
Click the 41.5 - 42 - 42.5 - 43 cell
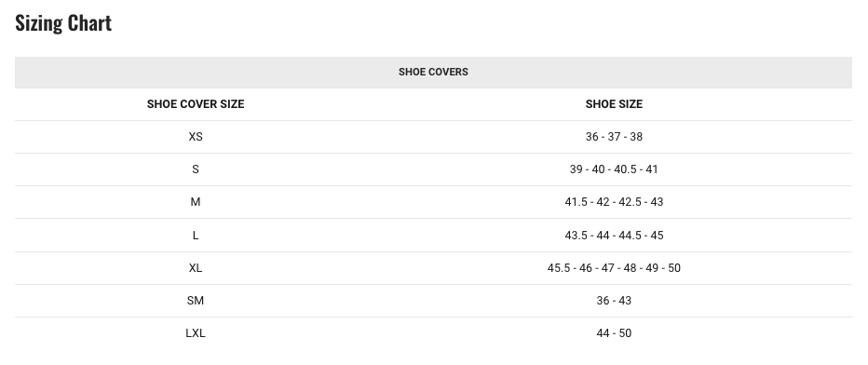[x=614, y=202]
